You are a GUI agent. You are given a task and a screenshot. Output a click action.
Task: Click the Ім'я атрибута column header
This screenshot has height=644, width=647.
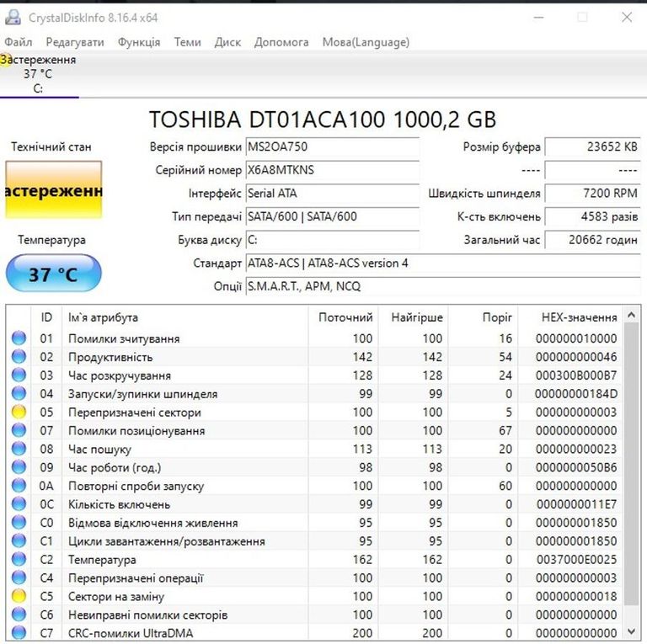pos(184,317)
